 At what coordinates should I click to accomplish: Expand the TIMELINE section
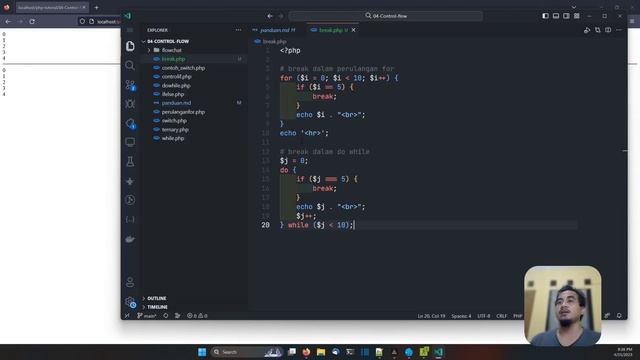(x=157, y=307)
